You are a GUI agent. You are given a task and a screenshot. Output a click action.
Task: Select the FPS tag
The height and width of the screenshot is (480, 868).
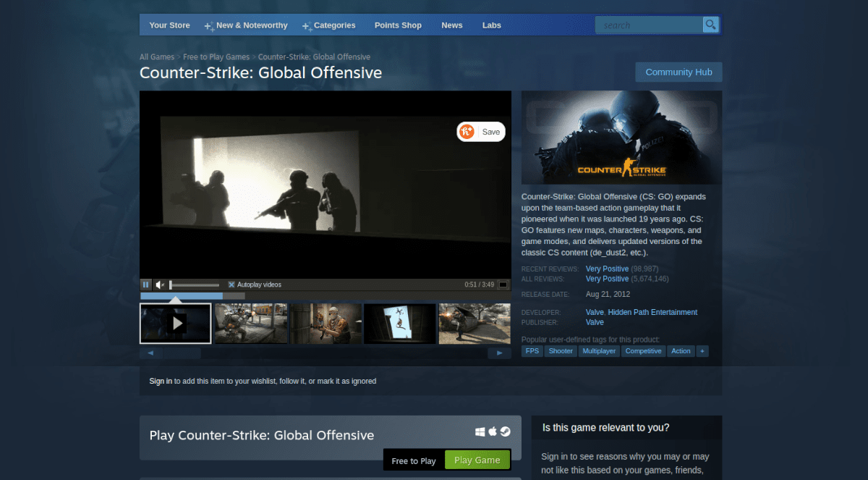tap(532, 350)
